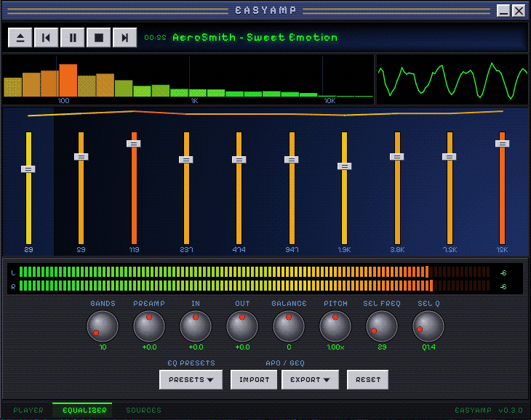Image resolution: width=531 pixels, height=420 pixels.
Task: Click the elapsed time display
Action: 155,38
